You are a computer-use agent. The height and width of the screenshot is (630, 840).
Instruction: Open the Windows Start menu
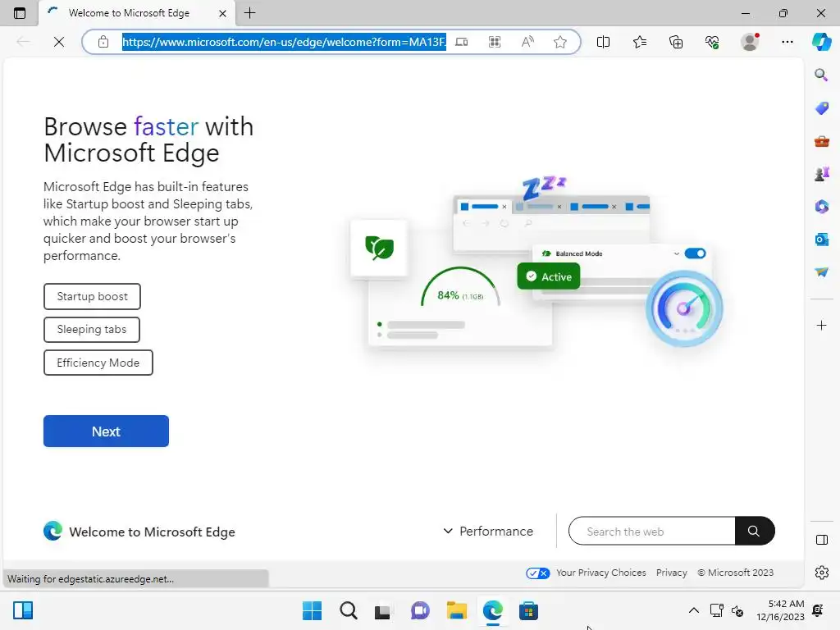point(312,610)
